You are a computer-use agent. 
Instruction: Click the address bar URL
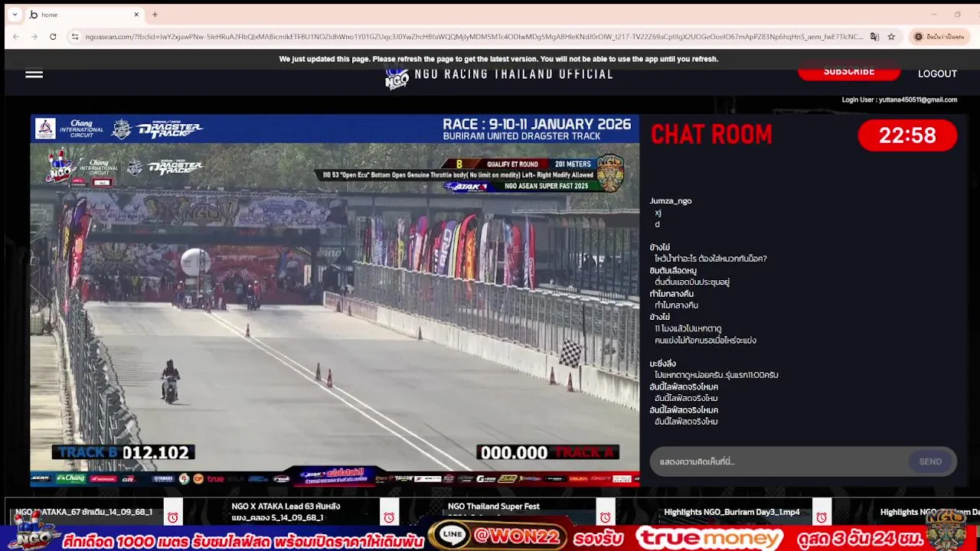474,37
